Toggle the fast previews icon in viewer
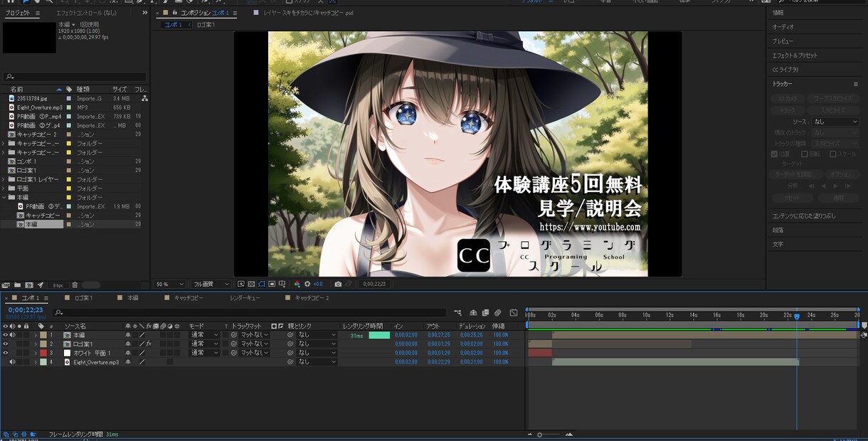 click(x=240, y=284)
